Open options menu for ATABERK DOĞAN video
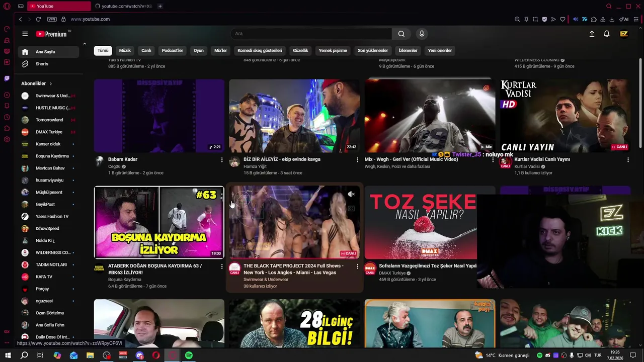This screenshot has height=362, width=644. pyautogui.click(x=222, y=266)
